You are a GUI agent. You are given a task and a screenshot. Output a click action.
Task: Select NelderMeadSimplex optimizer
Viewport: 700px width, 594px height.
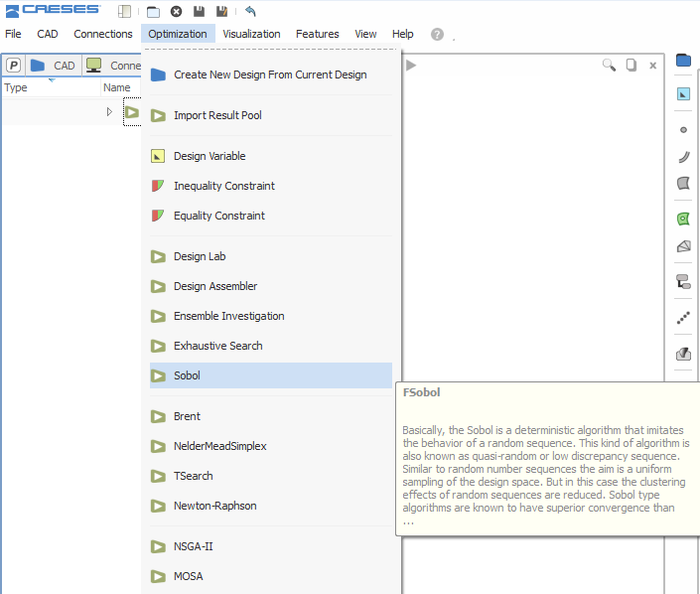tap(271, 446)
